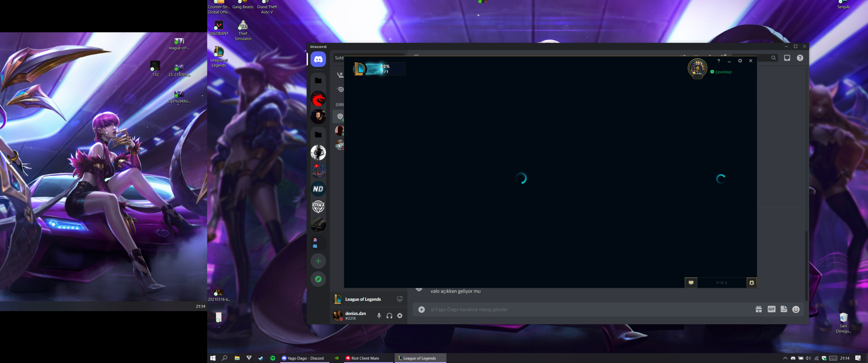Screen dimensions: 868x363
Task: Click the Discord search magnifier
Action: coord(774,58)
